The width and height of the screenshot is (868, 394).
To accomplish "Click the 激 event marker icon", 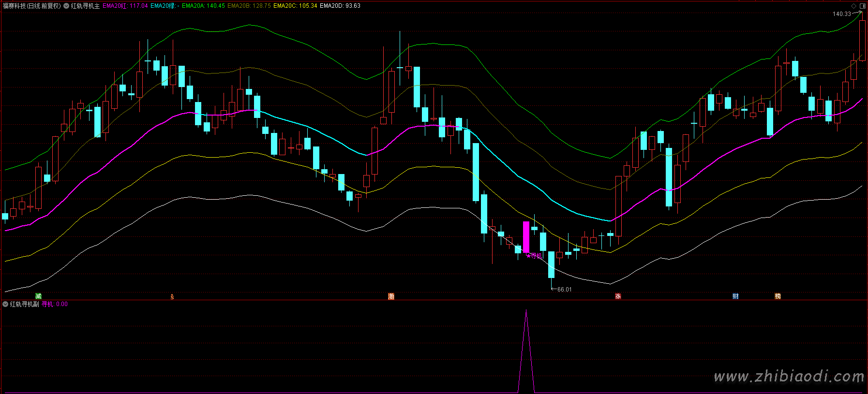I will click(391, 296).
